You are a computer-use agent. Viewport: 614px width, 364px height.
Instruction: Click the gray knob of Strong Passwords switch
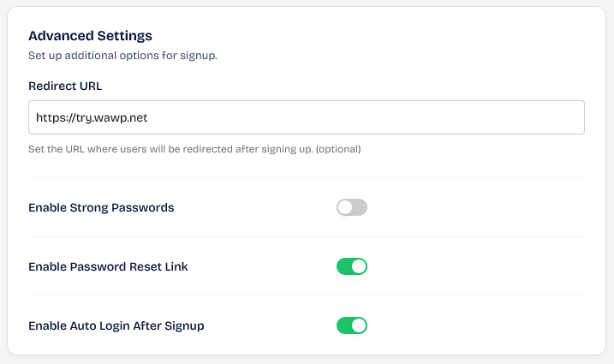coord(345,207)
